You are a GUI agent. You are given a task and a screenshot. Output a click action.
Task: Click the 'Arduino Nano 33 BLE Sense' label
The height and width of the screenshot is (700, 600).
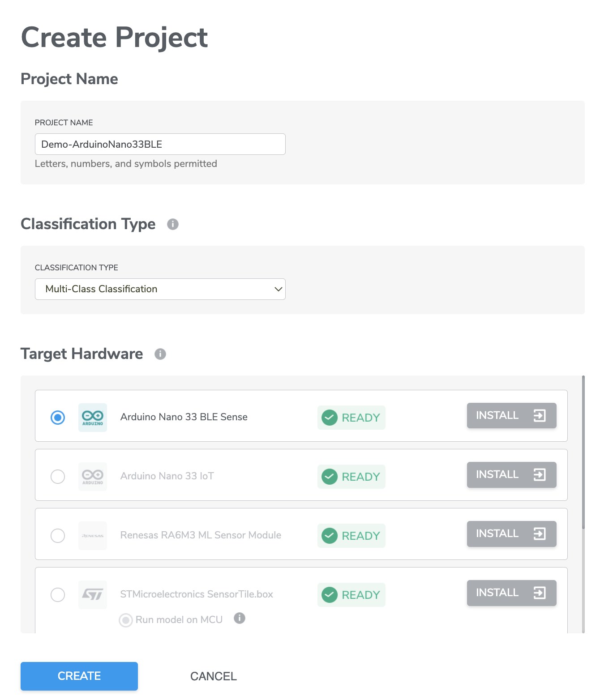(184, 417)
